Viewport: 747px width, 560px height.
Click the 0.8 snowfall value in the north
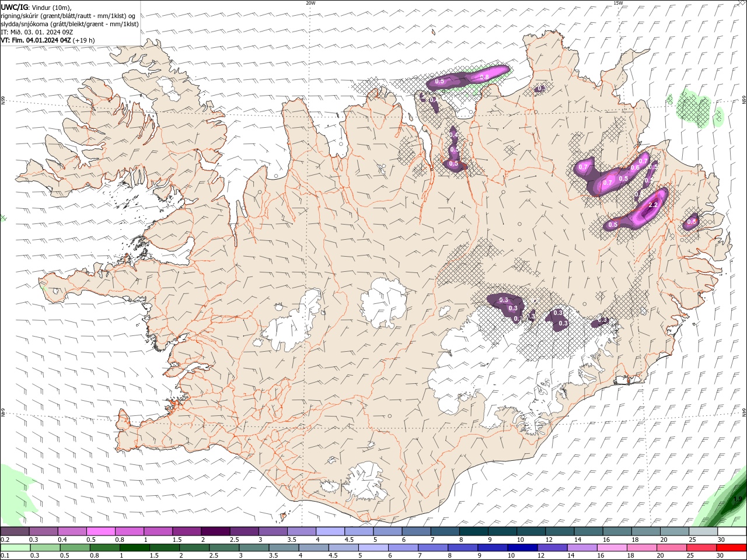484,77
